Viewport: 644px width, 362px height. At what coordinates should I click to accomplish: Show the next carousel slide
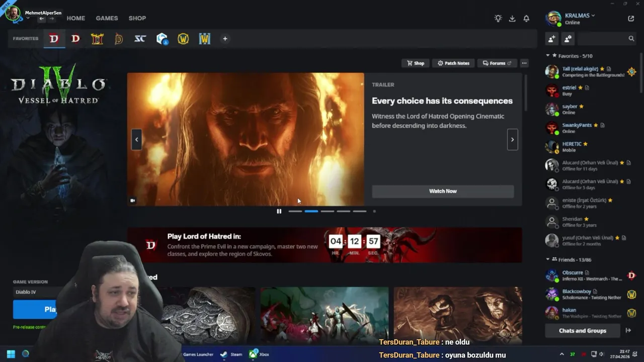pos(512,139)
